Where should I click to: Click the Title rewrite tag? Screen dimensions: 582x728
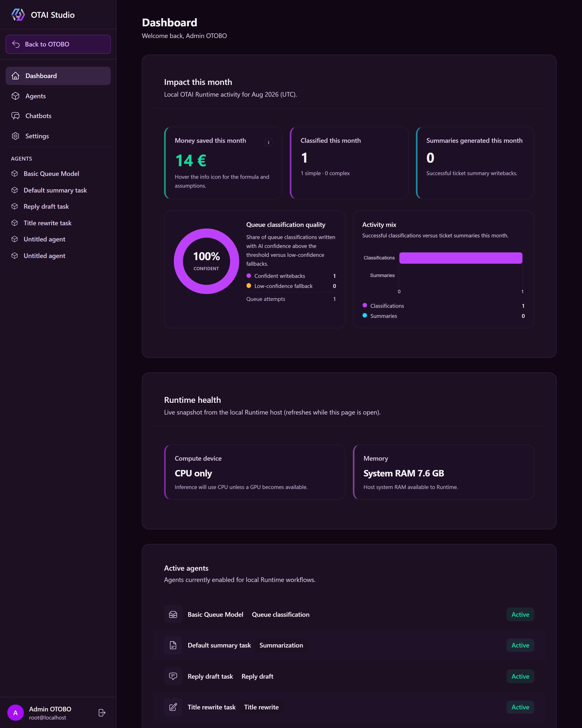[x=261, y=707]
